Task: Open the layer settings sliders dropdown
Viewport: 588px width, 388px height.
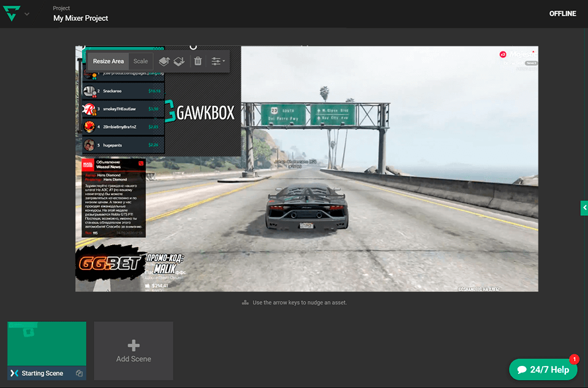Action: tap(218, 61)
